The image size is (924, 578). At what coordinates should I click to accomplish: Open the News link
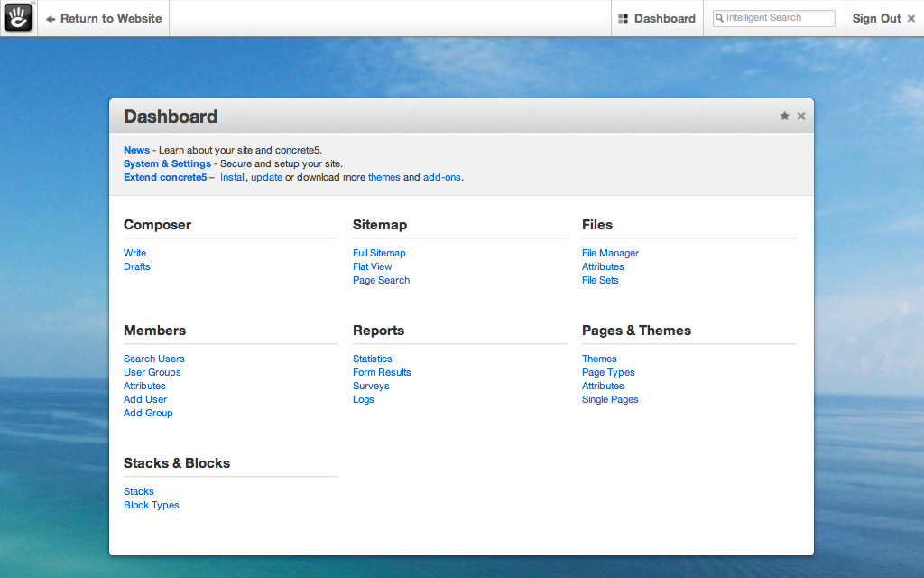pos(136,150)
